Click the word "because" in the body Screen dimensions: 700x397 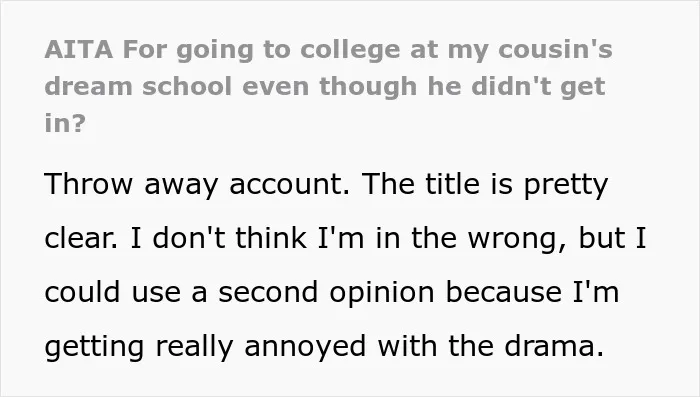pyautogui.click(x=504, y=292)
